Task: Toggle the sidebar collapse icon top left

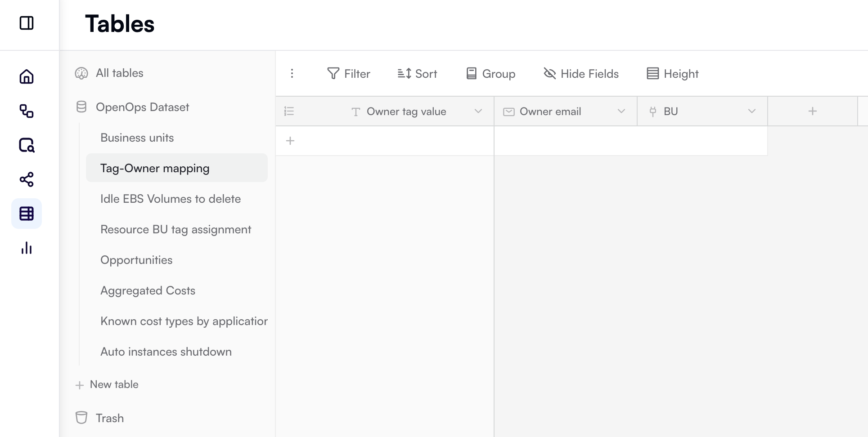Action: 27,23
